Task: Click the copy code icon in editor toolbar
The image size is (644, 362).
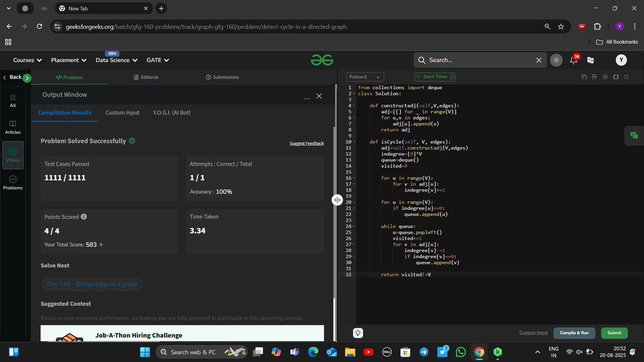Action: click(x=584, y=77)
